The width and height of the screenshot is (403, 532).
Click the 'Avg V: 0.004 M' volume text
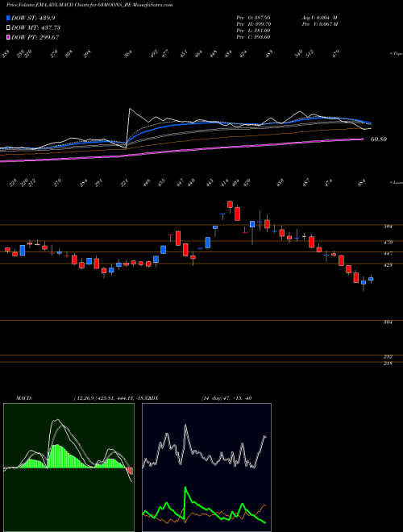pos(319,17)
